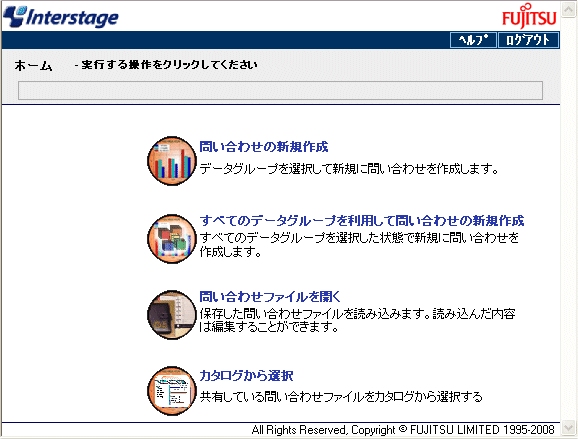Click the catalog window icon for カタログから選択
Viewport: 578px width, 439px height.
click(172, 391)
